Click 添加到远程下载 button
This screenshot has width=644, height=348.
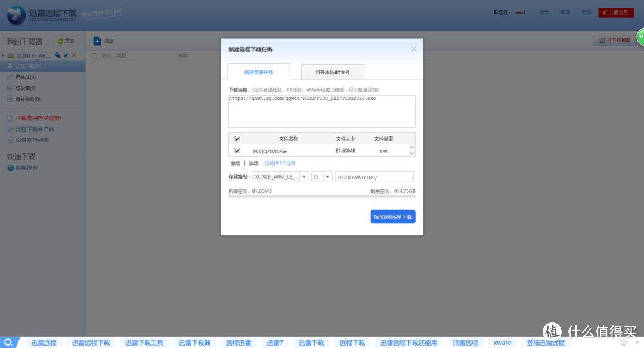393,217
